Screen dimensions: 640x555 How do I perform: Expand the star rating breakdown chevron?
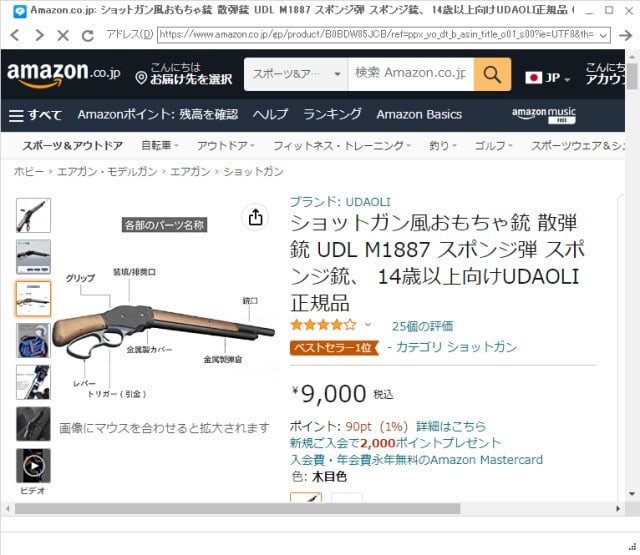point(368,325)
